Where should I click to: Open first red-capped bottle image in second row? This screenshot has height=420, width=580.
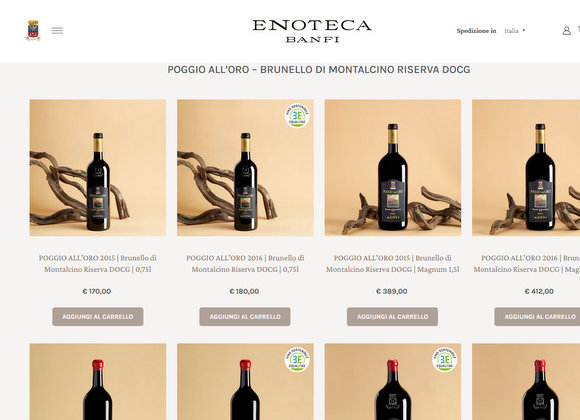[x=98, y=382]
